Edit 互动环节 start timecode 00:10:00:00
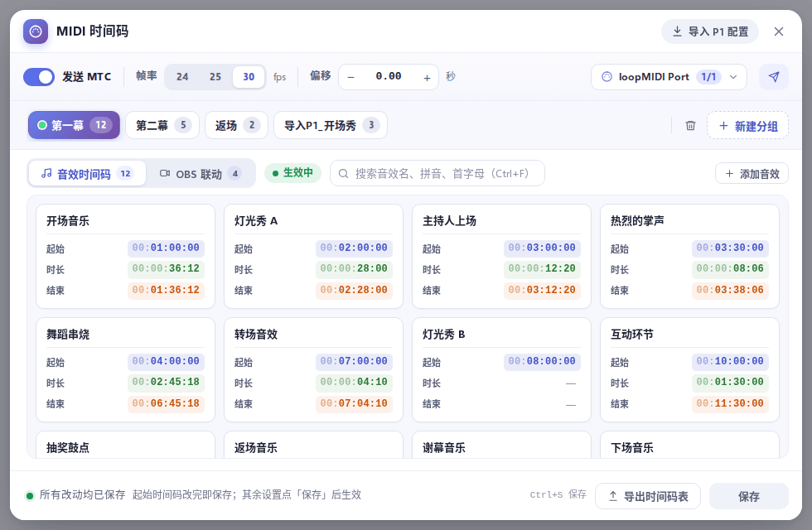Viewport: 812px width, 530px height. [x=730, y=361]
